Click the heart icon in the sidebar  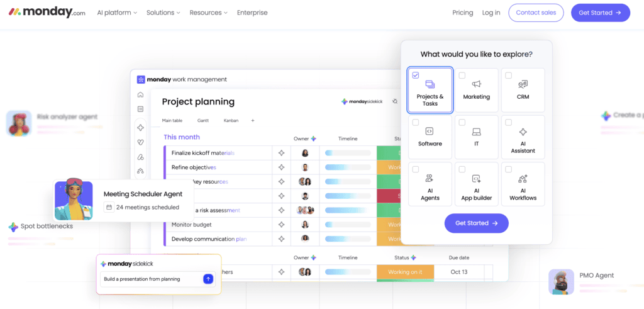coord(140,143)
